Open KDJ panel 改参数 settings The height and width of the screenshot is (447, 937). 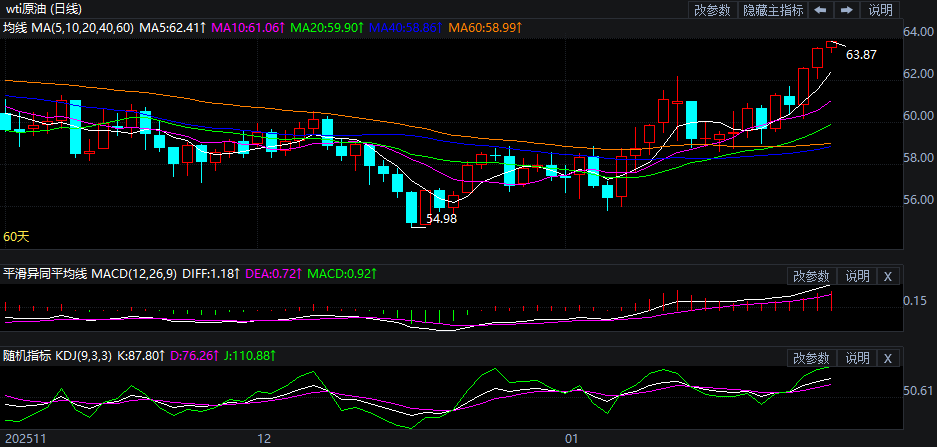tap(811, 358)
